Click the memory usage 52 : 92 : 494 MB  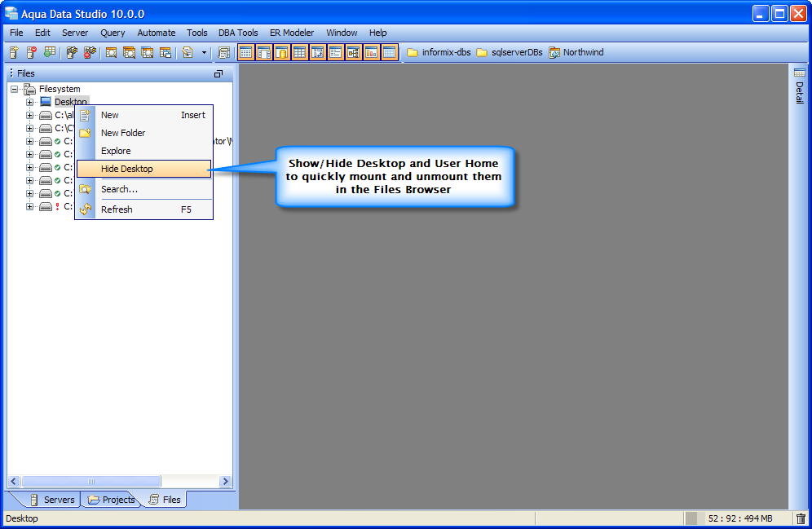click(740, 518)
